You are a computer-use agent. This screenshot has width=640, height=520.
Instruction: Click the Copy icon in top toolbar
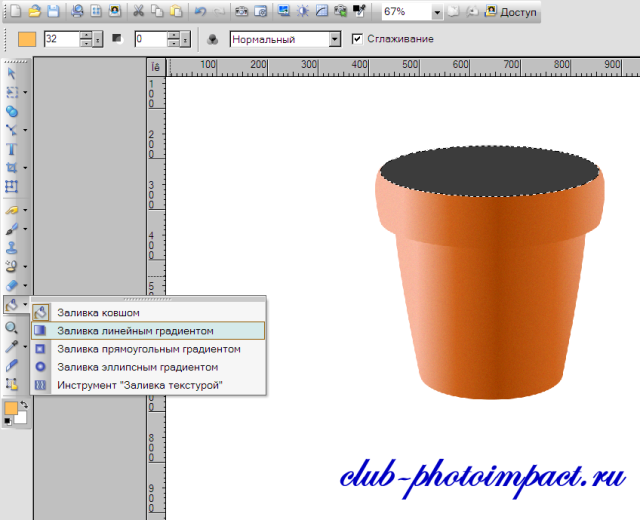point(157,11)
